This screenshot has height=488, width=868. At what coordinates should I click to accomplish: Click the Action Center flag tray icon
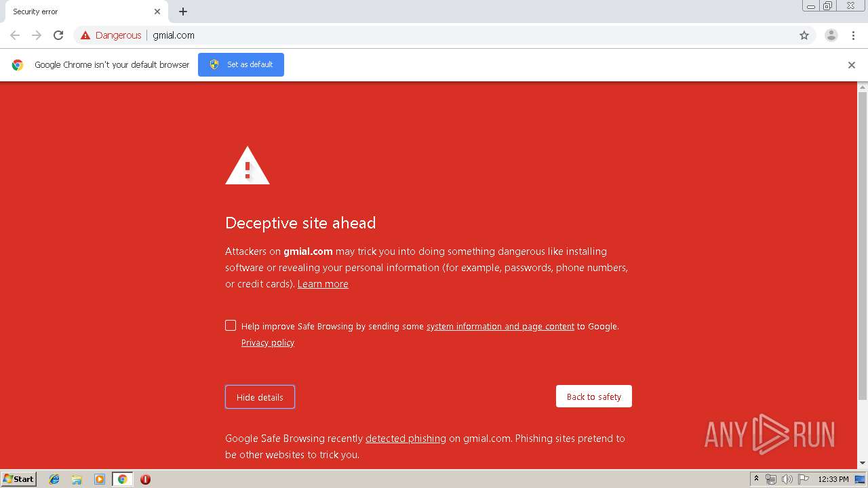[804, 479]
